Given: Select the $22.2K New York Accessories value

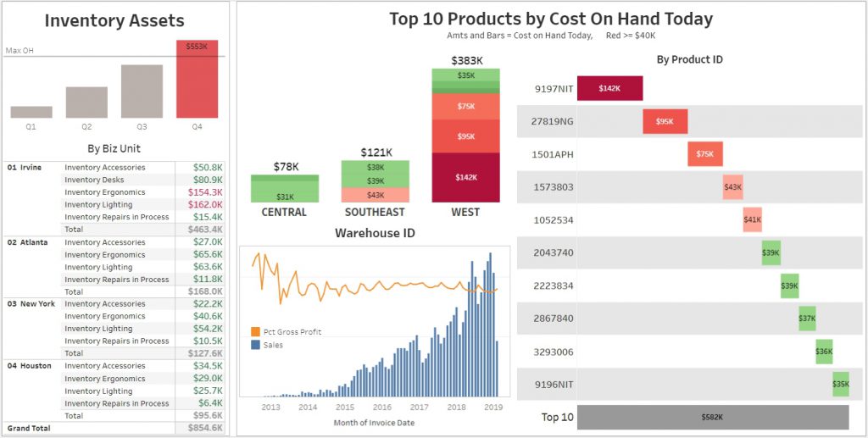Looking at the screenshot, I should click(x=209, y=303).
